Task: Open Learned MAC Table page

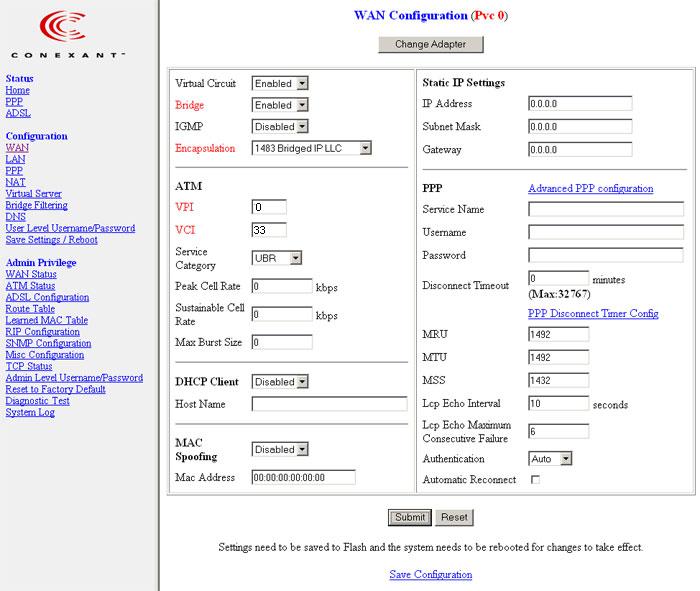Action: [46, 320]
